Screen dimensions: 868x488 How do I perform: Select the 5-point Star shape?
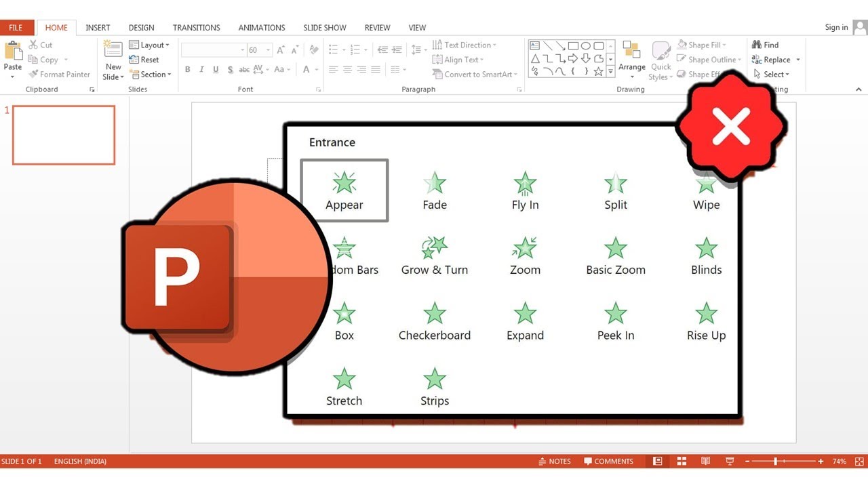[x=599, y=71]
